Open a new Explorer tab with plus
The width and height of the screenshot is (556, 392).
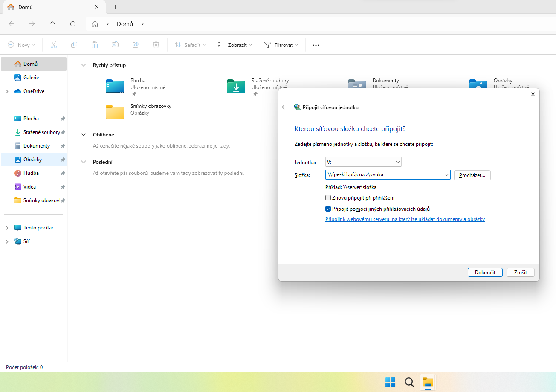115,7
